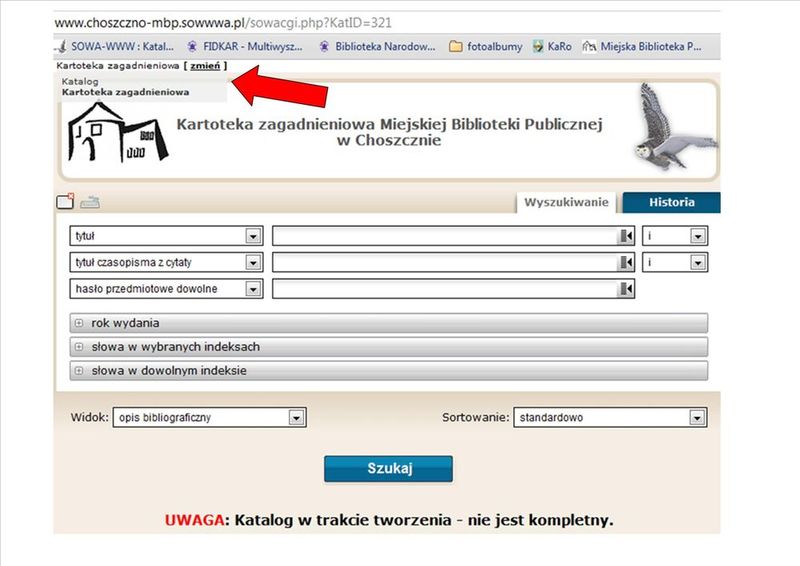Screen dimensions: 800x566
Task: Open index browser for the third search field
Action: 627,289
